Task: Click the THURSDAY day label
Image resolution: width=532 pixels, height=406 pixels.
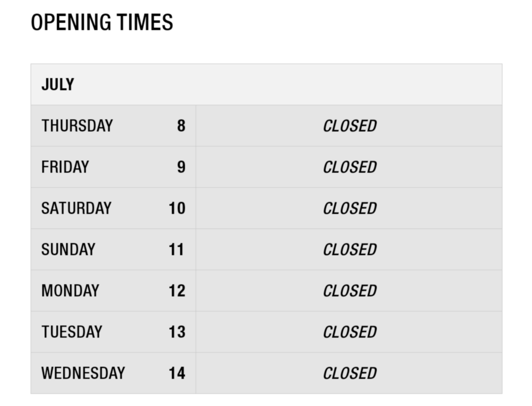Action: click(x=77, y=126)
